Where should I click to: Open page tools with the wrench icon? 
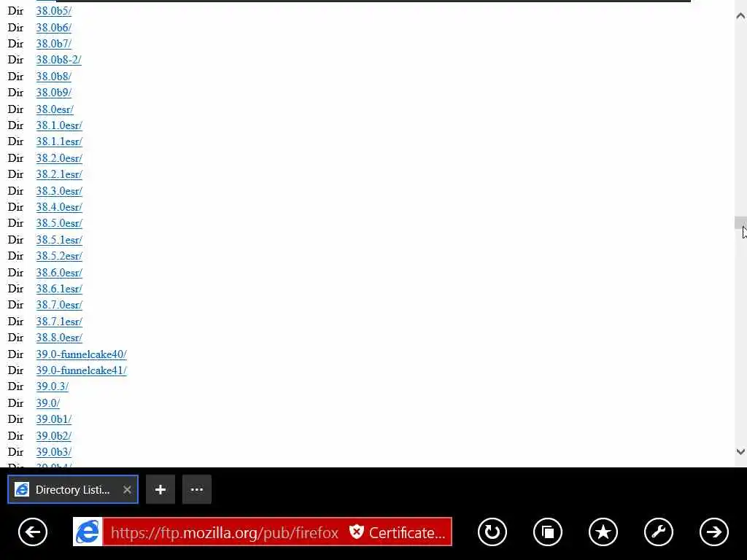click(659, 532)
